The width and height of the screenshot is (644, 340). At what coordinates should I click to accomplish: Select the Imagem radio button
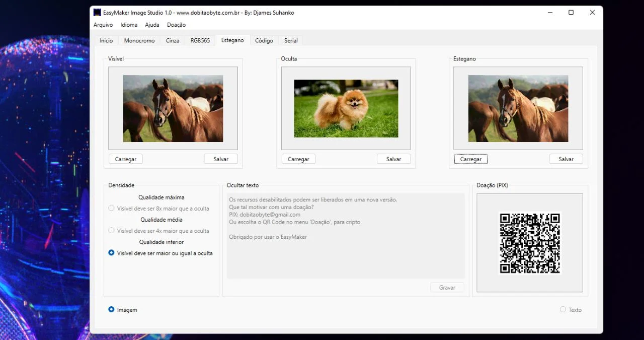pos(123,310)
